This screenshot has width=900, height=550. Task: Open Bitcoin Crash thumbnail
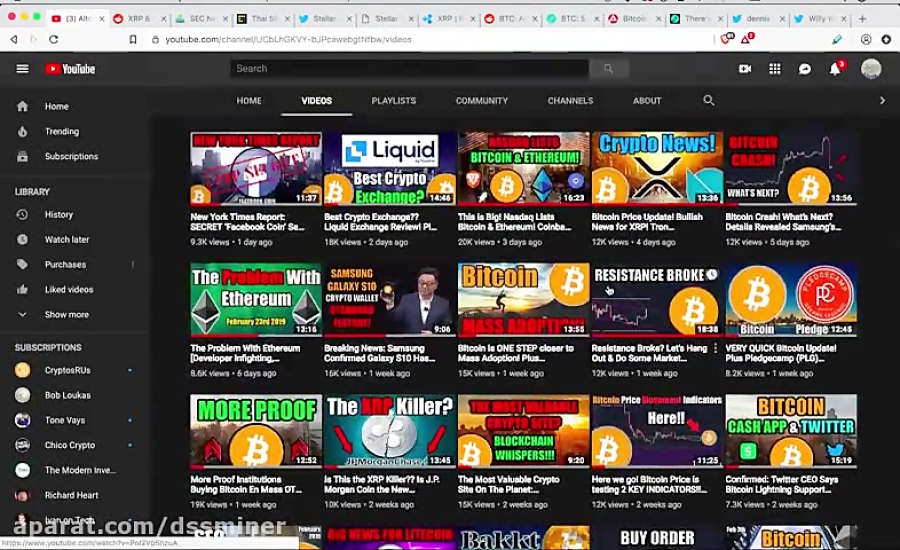[791, 168]
